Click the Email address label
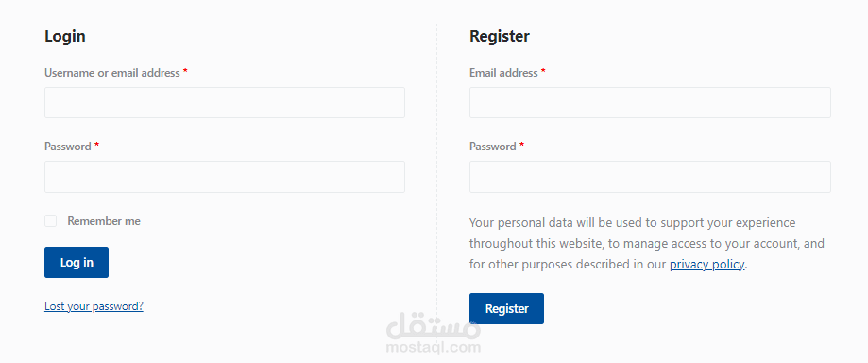The image size is (868, 363). [x=503, y=73]
